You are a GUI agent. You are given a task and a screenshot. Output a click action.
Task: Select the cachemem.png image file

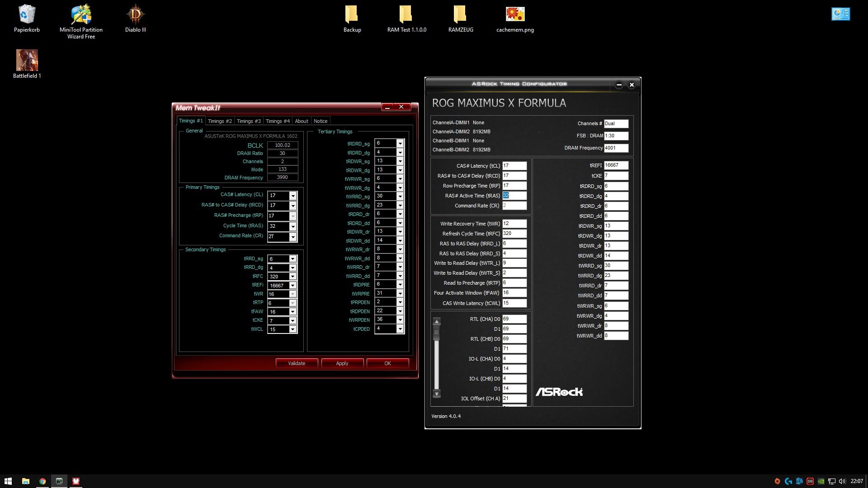click(x=515, y=19)
